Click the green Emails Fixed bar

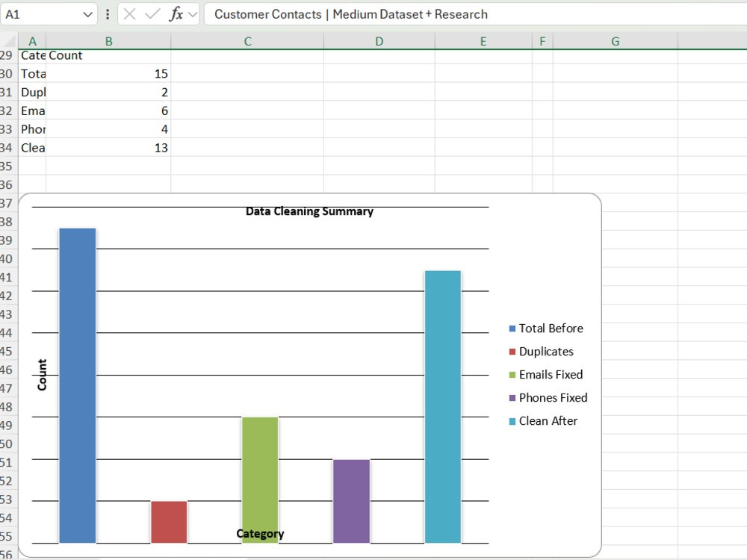click(x=260, y=480)
